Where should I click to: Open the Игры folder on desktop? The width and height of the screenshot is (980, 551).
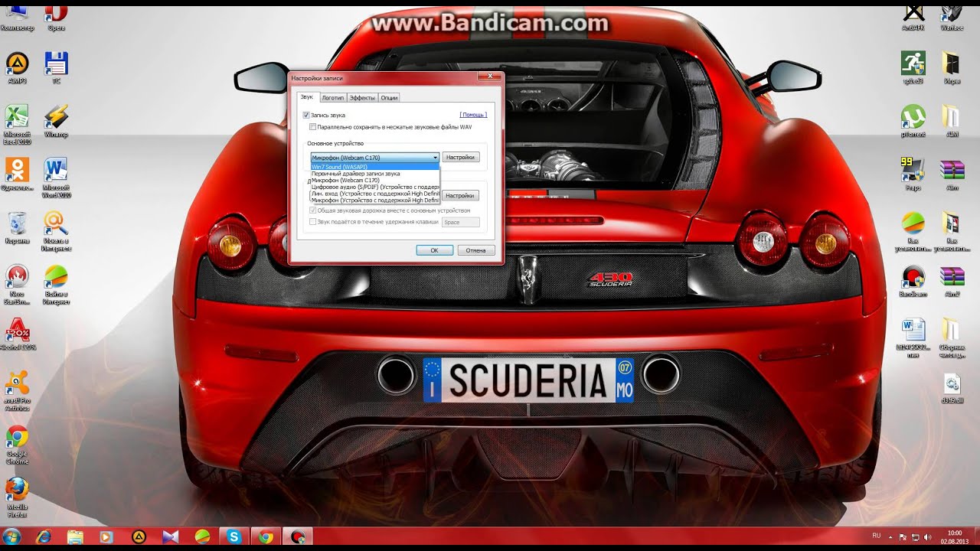tap(952, 67)
